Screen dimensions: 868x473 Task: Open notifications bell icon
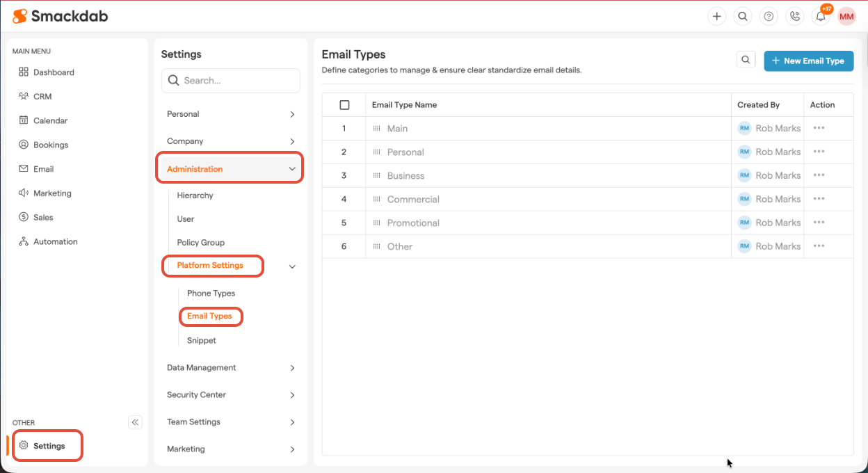821,17
